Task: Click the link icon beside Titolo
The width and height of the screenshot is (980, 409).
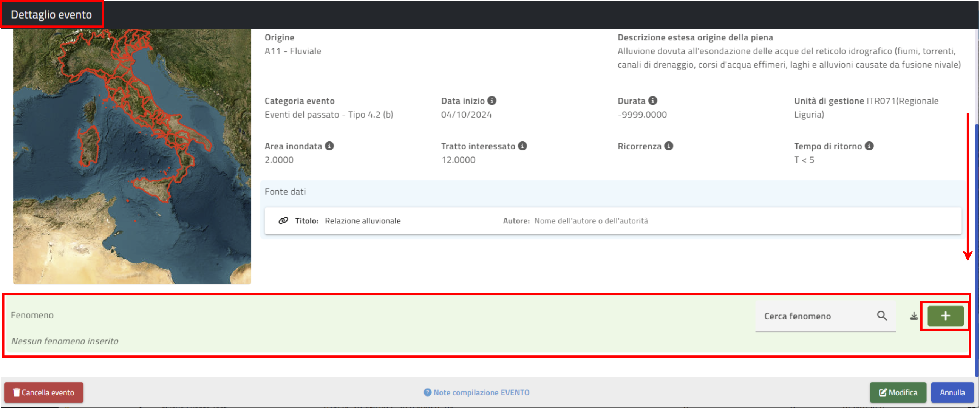Action: [x=283, y=221]
